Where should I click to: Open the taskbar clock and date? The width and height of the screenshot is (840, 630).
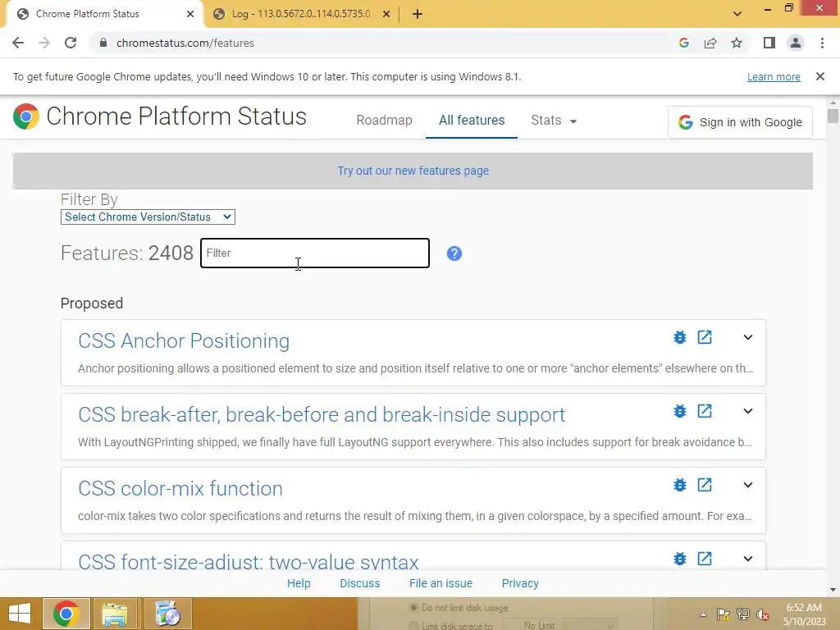click(x=804, y=614)
